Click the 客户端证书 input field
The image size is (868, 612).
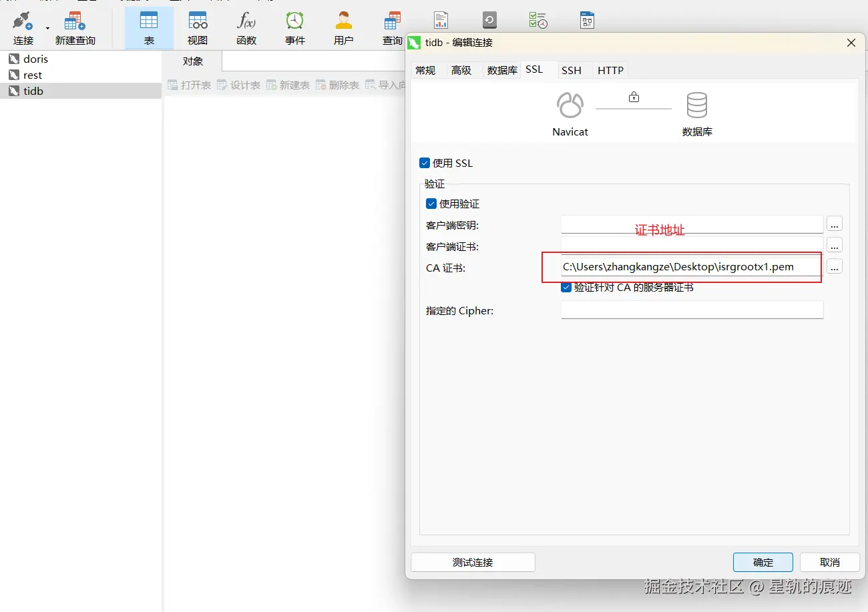coord(692,246)
